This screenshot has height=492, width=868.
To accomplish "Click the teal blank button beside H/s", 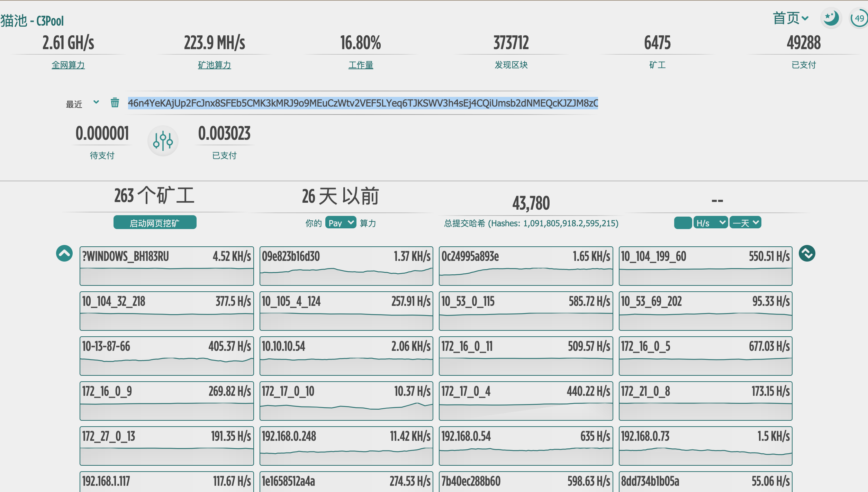I will (683, 222).
